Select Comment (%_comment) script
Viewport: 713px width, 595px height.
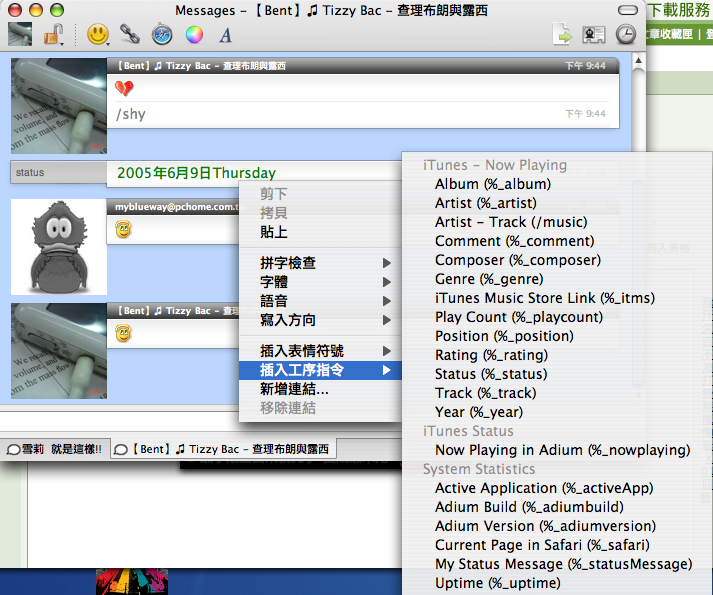point(557,241)
